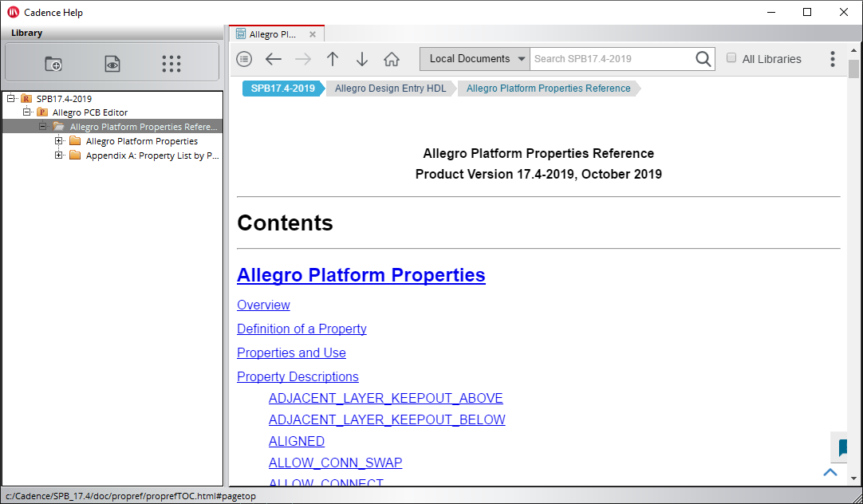
Task: Go forward with the right arrow
Action: pos(303,59)
